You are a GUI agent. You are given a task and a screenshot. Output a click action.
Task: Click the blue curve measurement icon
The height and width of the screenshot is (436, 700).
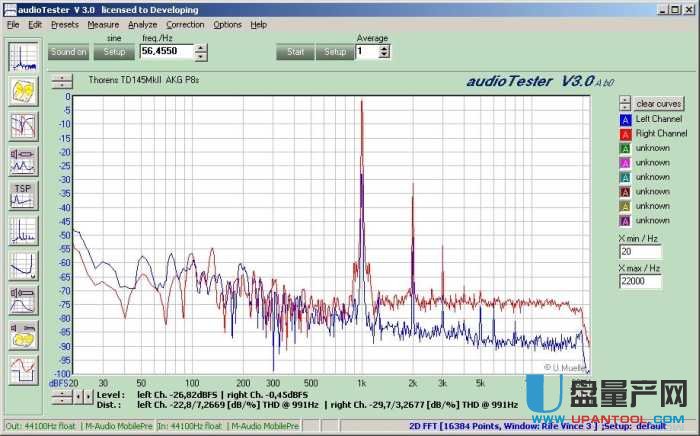22,265
